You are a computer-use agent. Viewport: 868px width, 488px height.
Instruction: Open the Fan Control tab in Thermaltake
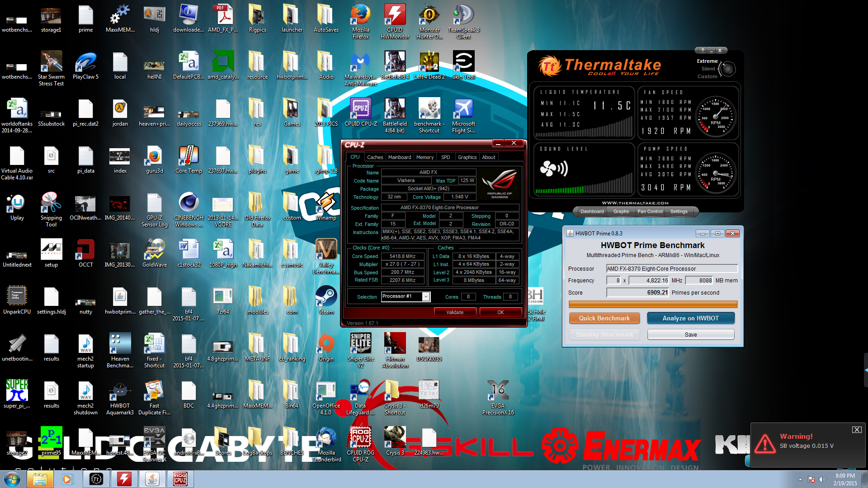650,211
